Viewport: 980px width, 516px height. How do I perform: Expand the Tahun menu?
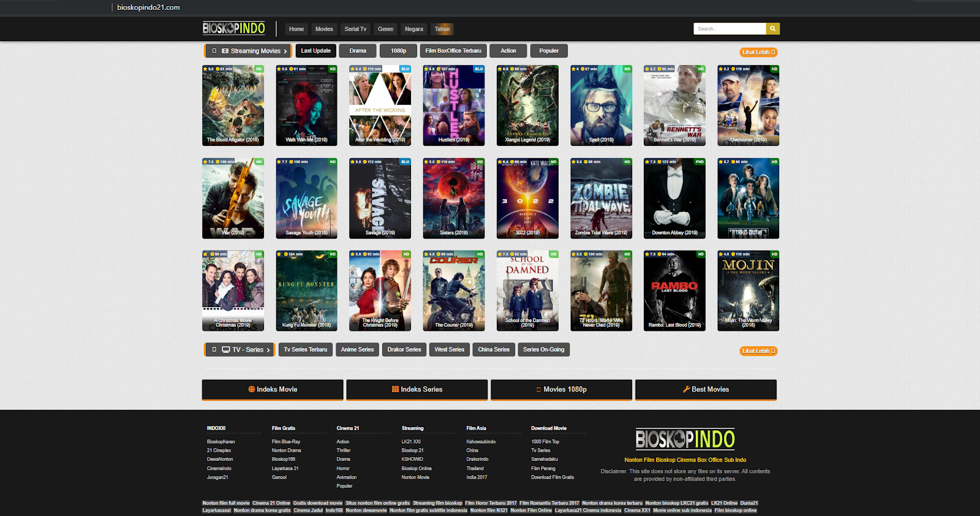tap(442, 29)
